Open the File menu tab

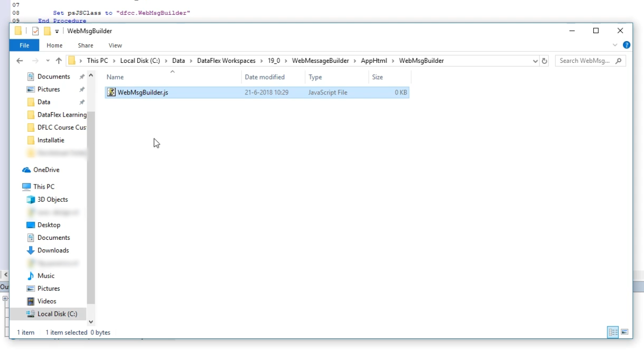(x=24, y=45)
